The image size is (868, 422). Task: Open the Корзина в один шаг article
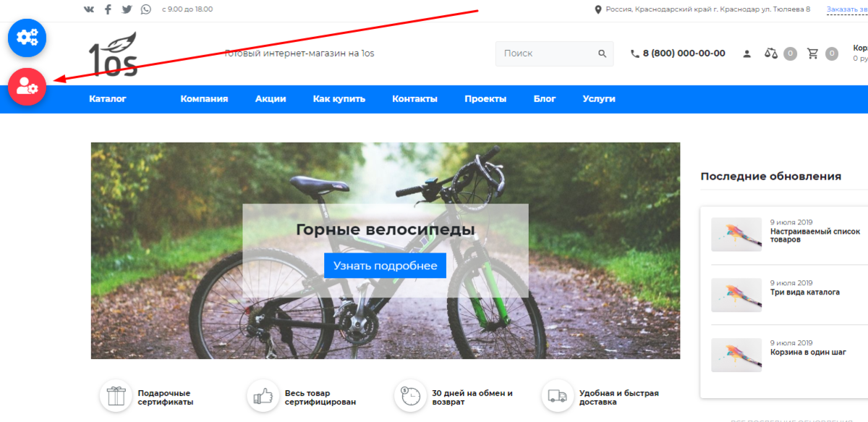point(808,353)
